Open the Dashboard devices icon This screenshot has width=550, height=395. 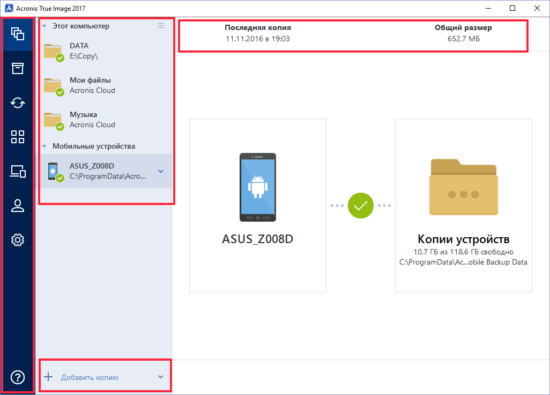click(x=18, y=172)
